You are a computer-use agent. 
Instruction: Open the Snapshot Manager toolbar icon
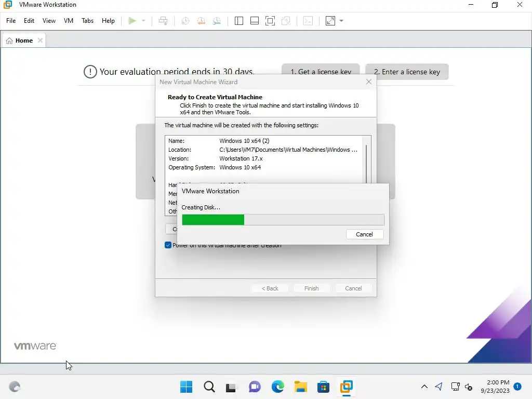pyautogui.click(x=217, y=21)
